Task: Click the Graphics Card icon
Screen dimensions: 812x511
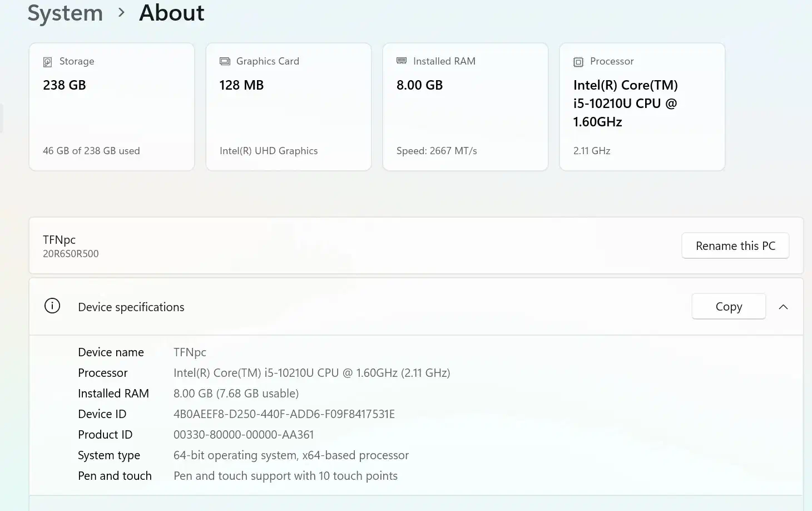Action: 225,61
